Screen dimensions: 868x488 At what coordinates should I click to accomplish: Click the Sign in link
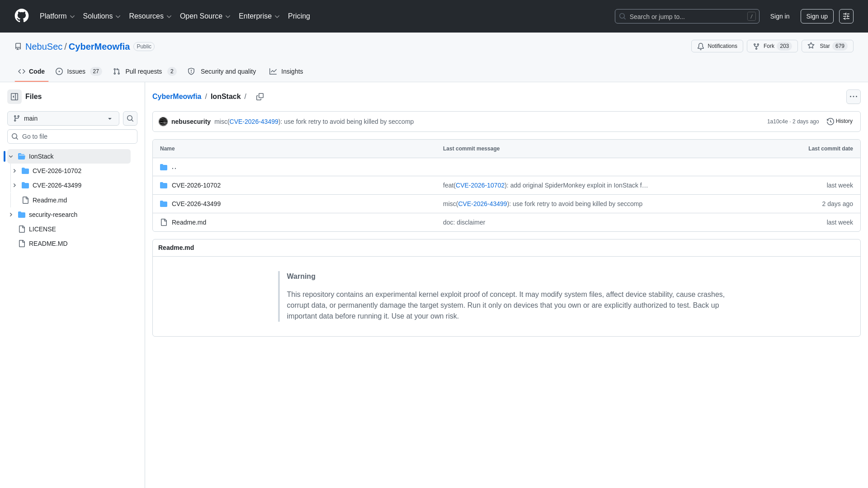780,16
